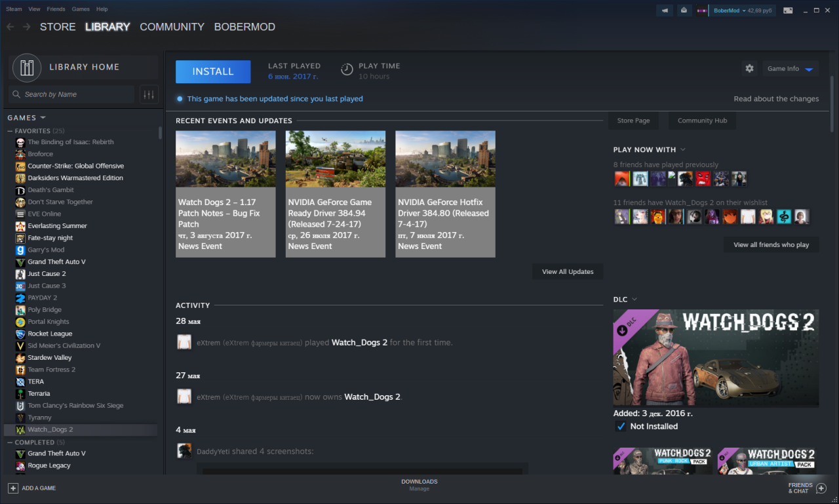This screenshot has height=504, width=839.
Task: Click the Add a Game plus icon
Action: coord(12,488)
